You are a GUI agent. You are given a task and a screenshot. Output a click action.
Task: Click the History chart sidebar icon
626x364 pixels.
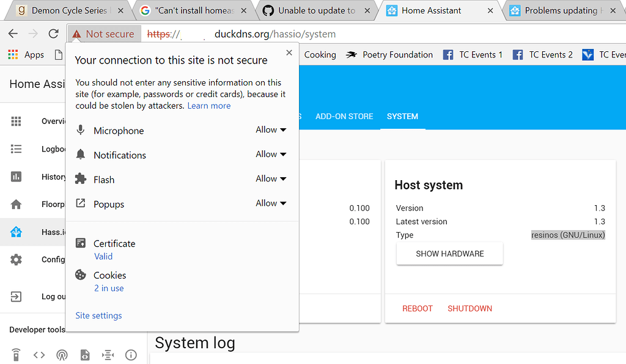tap(17, 177)
